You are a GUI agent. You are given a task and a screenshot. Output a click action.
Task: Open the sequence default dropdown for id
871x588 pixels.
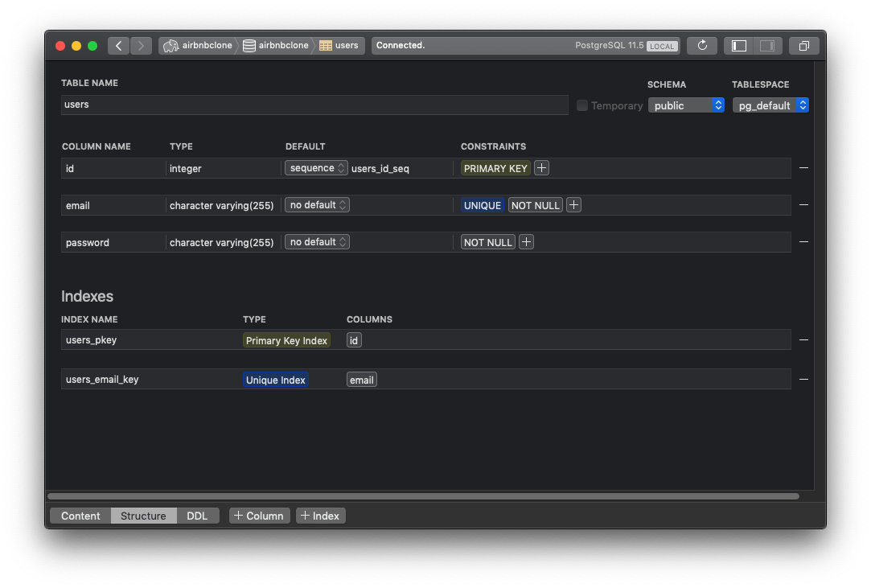click(316, 168)
